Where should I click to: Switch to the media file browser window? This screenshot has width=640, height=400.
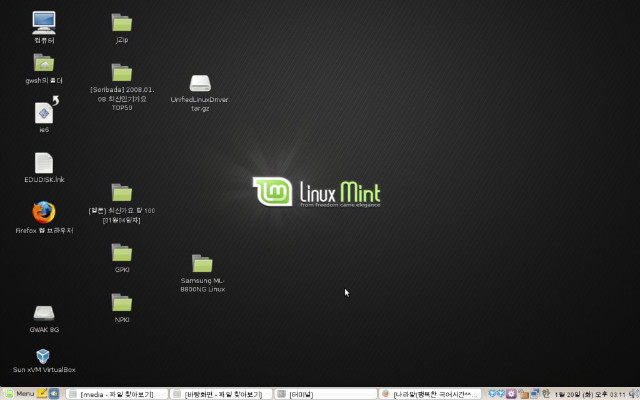[x=117, y=394]
